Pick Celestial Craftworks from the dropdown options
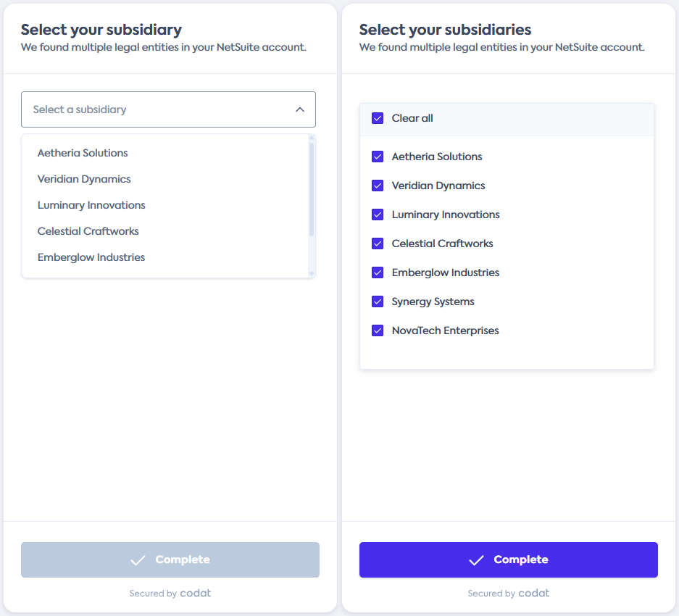The width and height of the screenshot is (679, 616). pyautogui.click(x=88, y=231)
